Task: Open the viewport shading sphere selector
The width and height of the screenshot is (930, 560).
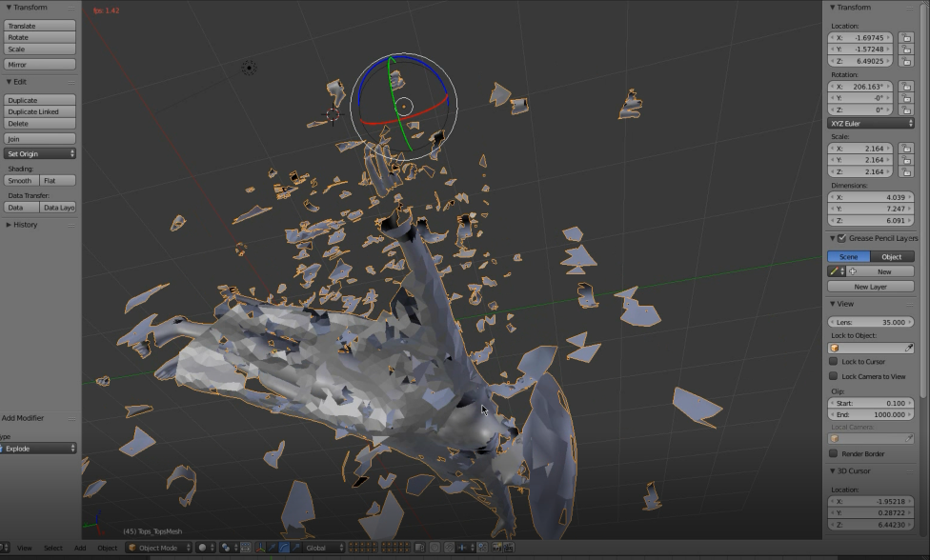Action: click(x=206, y=548)
